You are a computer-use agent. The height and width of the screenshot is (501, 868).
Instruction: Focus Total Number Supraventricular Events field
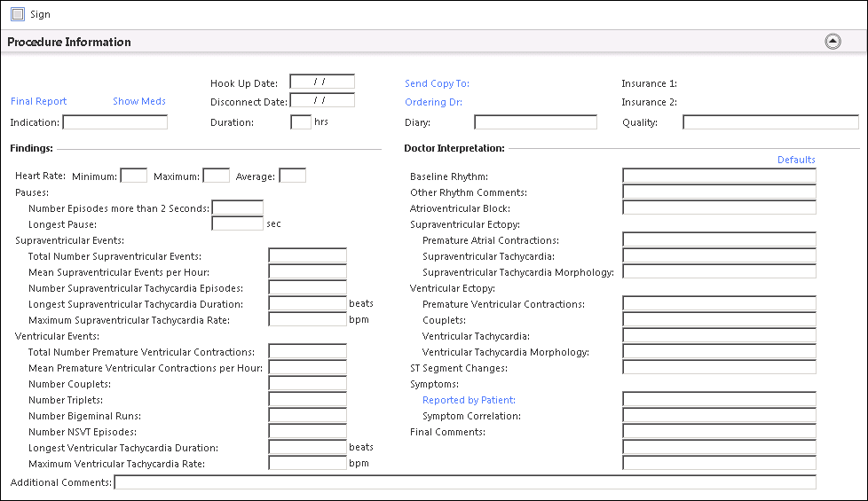pos(308,255)
